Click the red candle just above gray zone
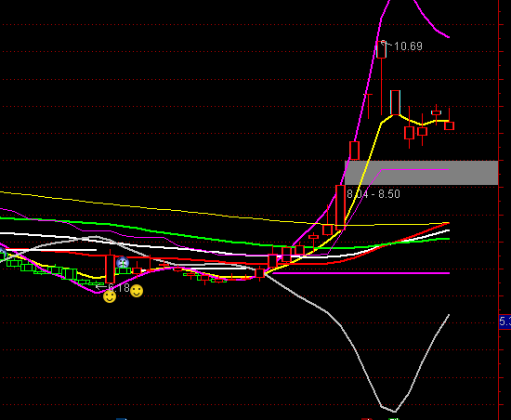This screenshot has width=511, height=420. pos(355,151)
